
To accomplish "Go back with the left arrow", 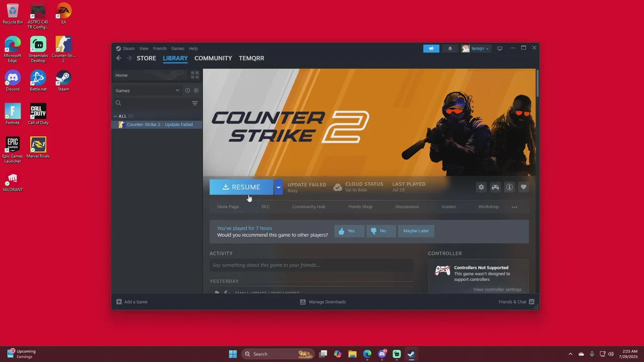I will click(119, 58).
